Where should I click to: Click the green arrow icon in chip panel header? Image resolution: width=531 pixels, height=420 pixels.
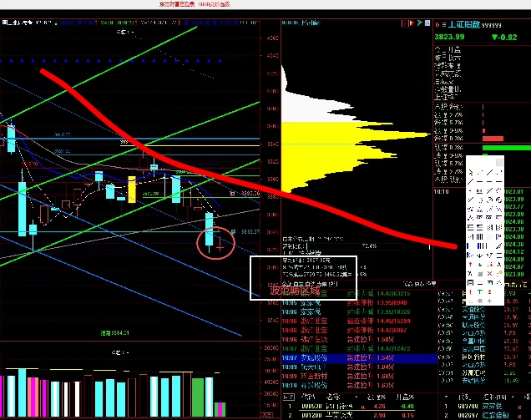coord(420,23)
